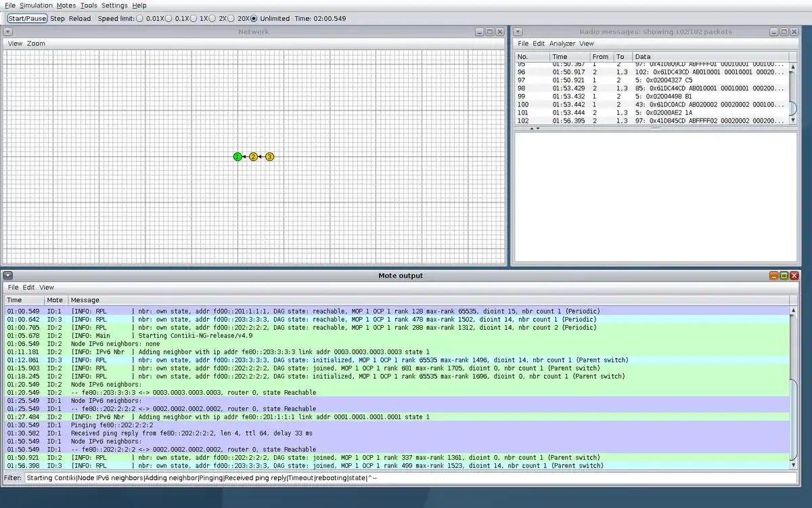Select Unlimited speed radio button
Viewport: 812px width, 508px height.
tap(254, 18)
